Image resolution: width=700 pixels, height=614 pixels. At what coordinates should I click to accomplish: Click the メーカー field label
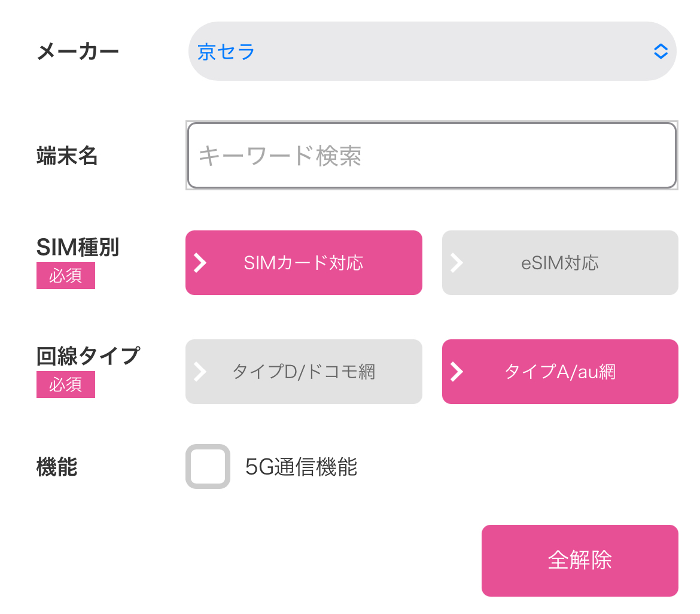(78, 51)
